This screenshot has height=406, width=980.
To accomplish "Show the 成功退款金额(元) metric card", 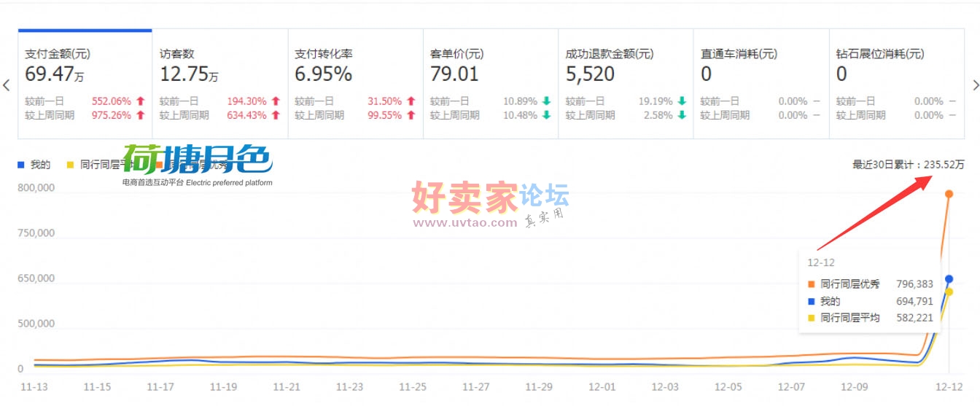I will coord(625,84).
